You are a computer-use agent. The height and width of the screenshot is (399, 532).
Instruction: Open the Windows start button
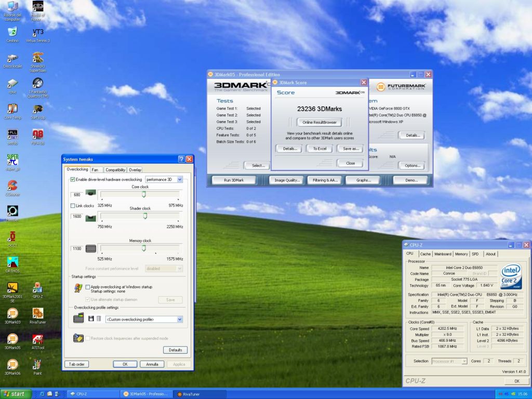16,394
